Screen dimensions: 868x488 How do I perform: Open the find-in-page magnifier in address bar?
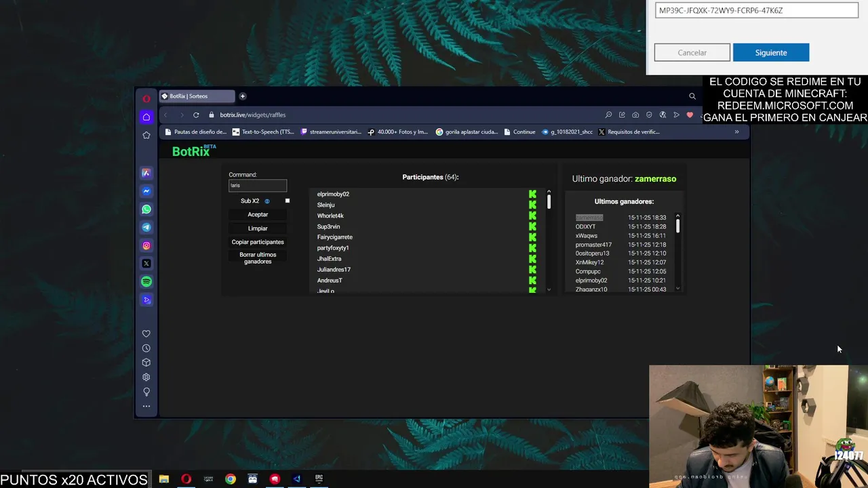(608, 115)
